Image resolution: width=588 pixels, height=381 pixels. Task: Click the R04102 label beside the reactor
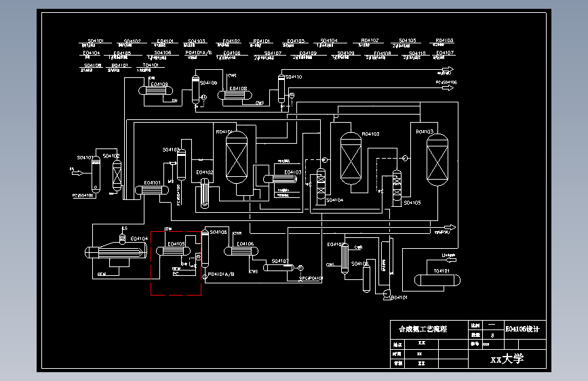click(370, 134)
